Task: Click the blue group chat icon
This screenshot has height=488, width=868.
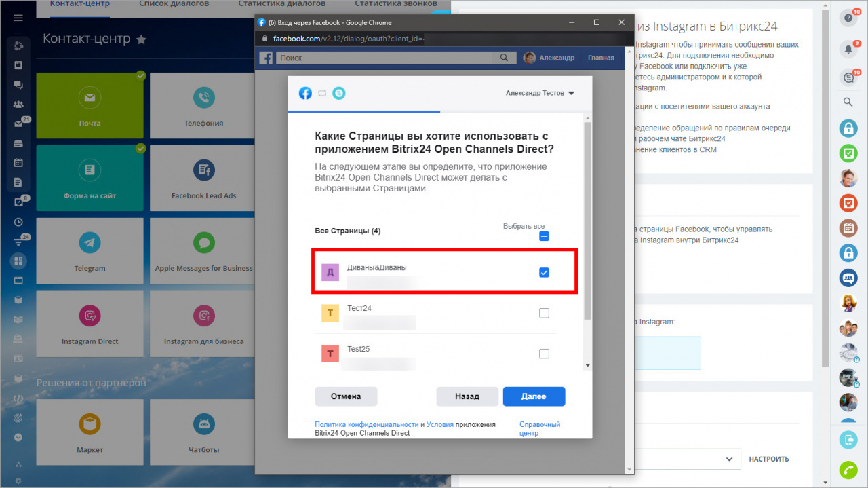Action: tap(848, 278)
